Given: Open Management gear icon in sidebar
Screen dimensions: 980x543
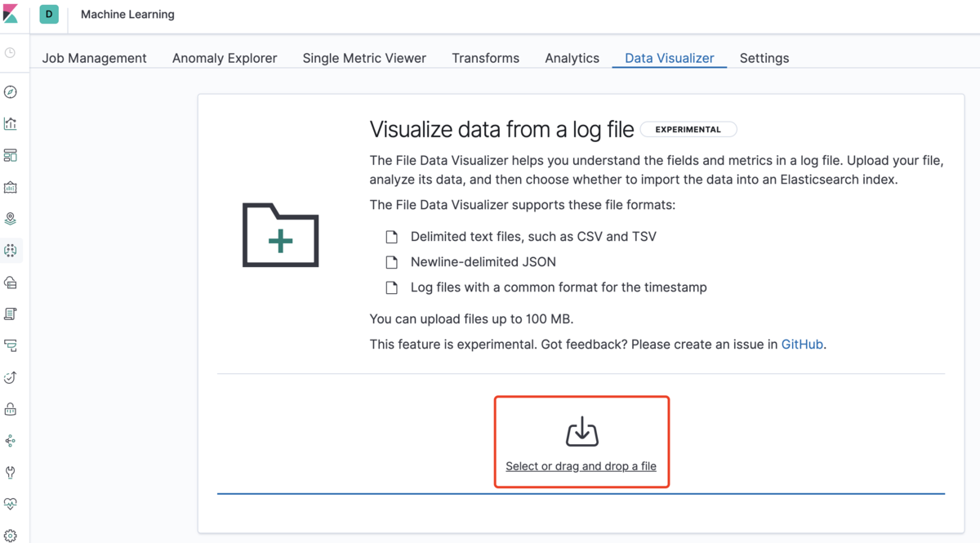Looking at the screenshot, I should click(x=11, y=534).
